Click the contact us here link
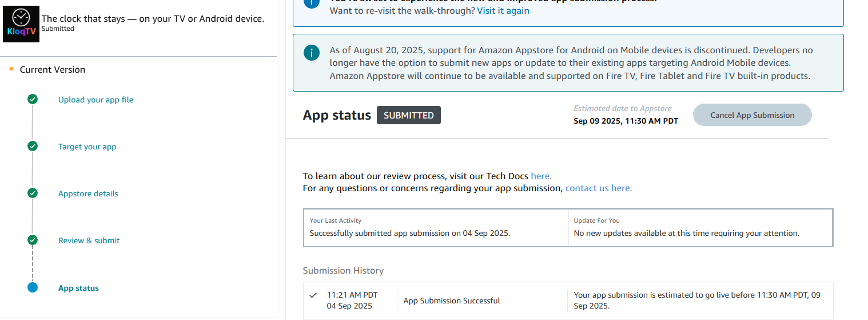Screen dimensions: 868x320 598,188
